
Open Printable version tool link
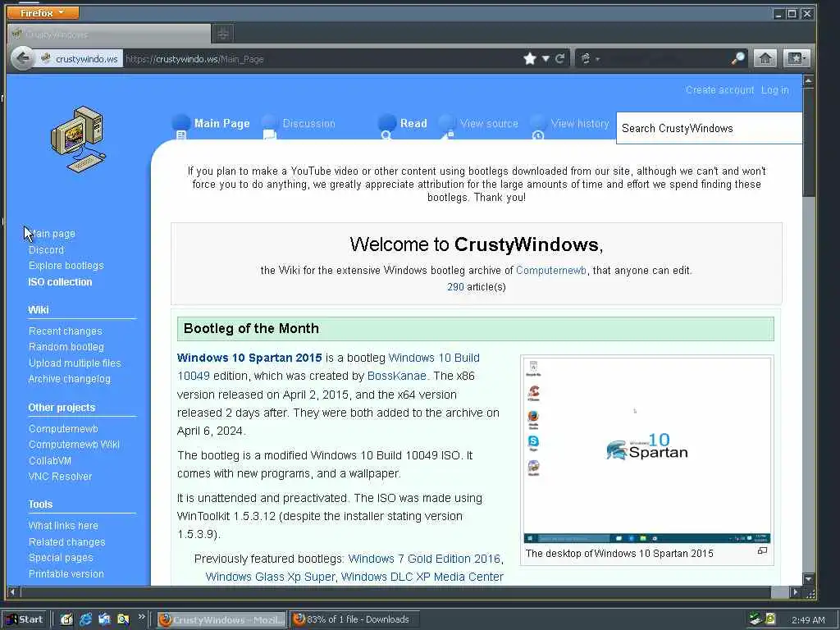tap(66, 573)
